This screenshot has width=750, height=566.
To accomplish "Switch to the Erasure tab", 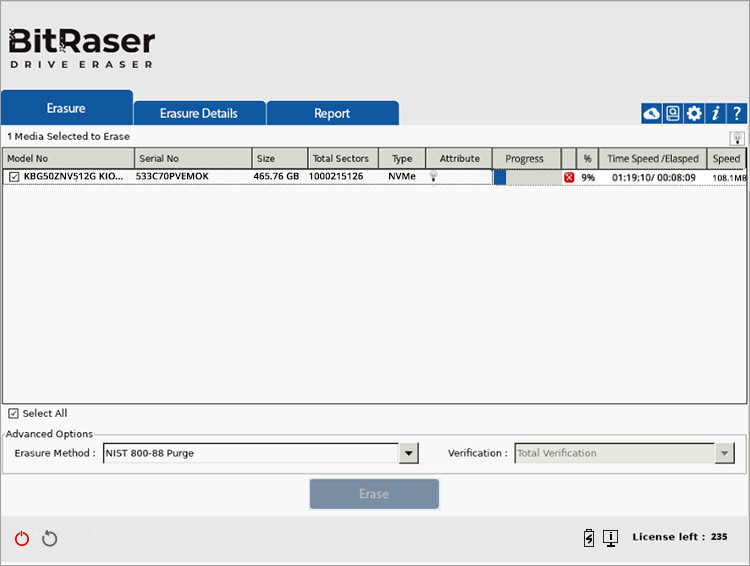I will [x=66, y=108].
